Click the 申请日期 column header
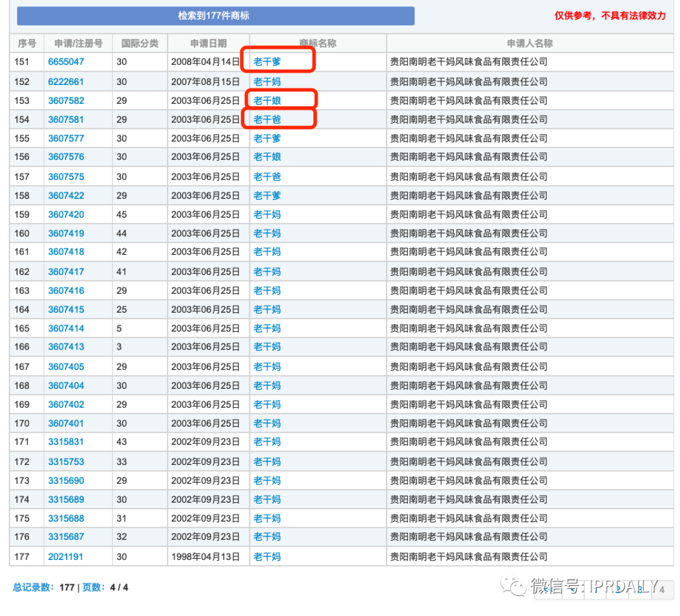 [208, 43]
